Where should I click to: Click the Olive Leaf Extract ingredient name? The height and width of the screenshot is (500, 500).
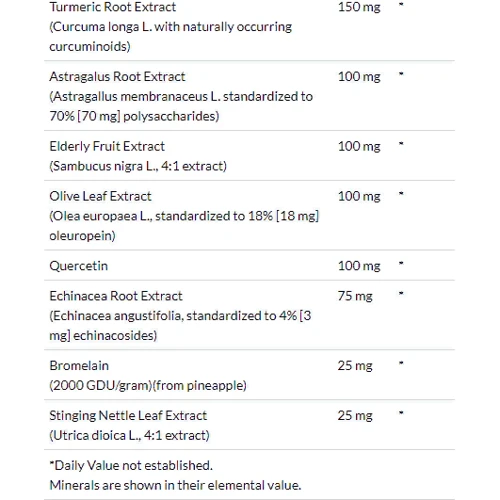point(100,196)
